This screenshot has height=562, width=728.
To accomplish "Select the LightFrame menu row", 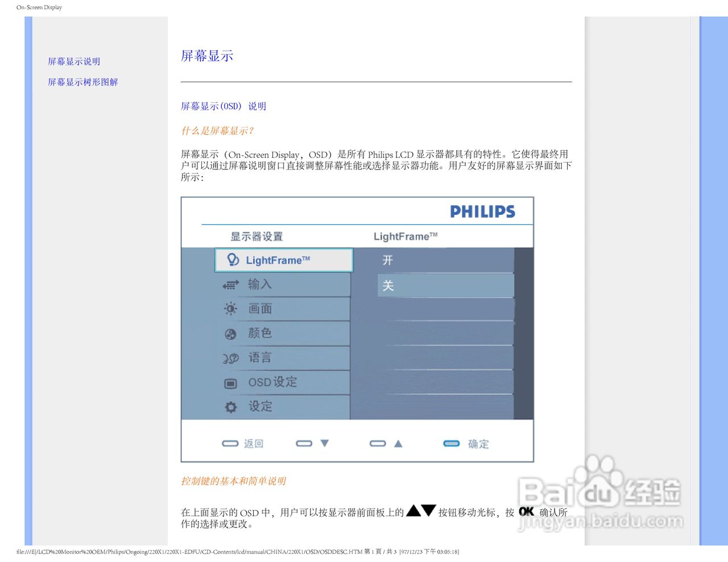I will click(x=284, y=260).
